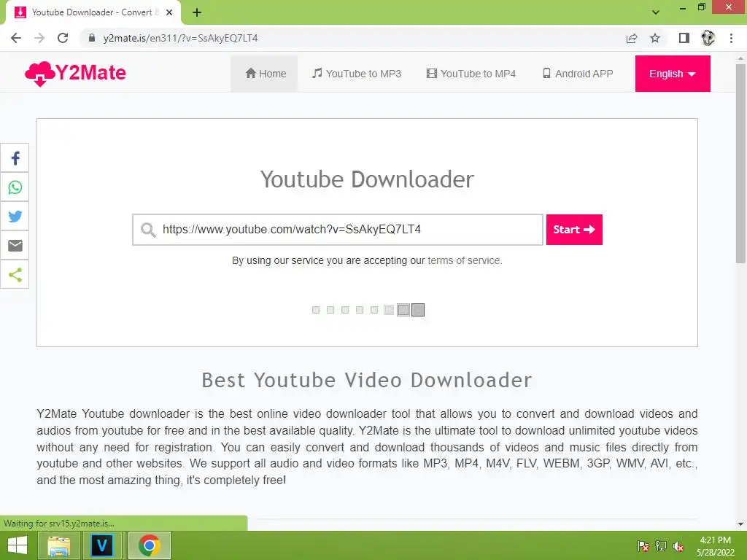Click status text Waiting for srv15.y2mate.is
This screenshot has width=747, height=560.
click(59, 524)
